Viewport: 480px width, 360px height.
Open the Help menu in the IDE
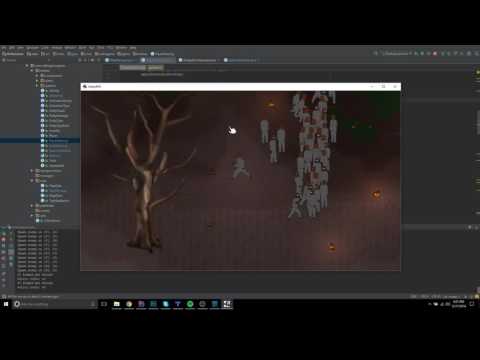tap(133, 48)
